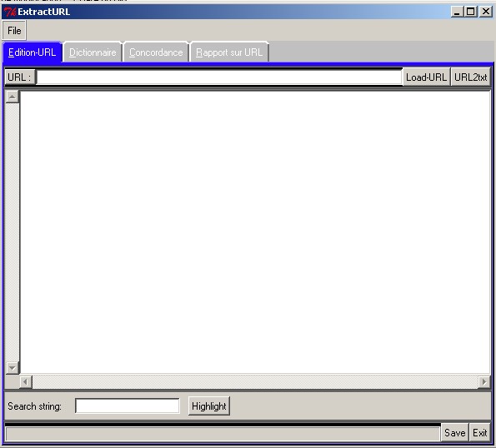Click the URL : label
The width and height of the screenshot is (496, 448).
[x=20, y=77]
